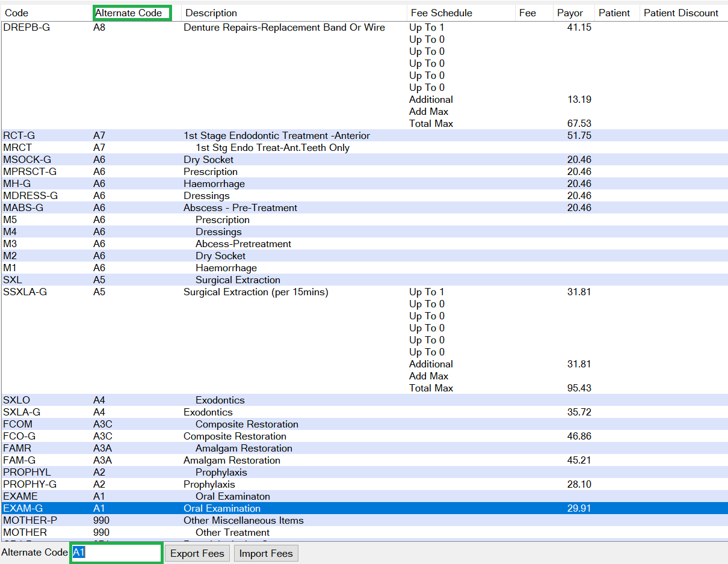The height and width of the screenshot is (564, 728).
Task: Click the Description column header
Action: (211, 13)
